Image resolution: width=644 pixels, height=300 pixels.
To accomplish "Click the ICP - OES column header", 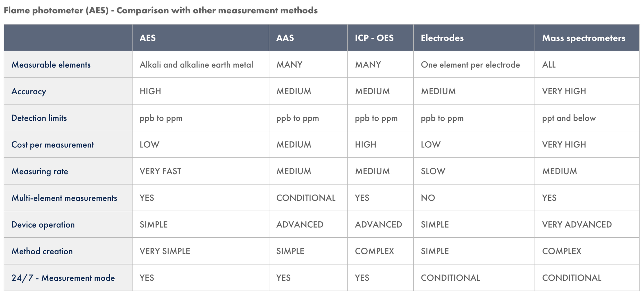I will 374,38.
